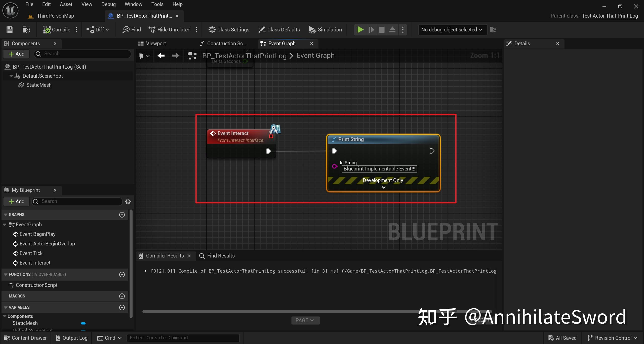The height and width of the screenshot is (344, 644).
Task: Click the Browse to asset icon
Action: tap(26, 30)
